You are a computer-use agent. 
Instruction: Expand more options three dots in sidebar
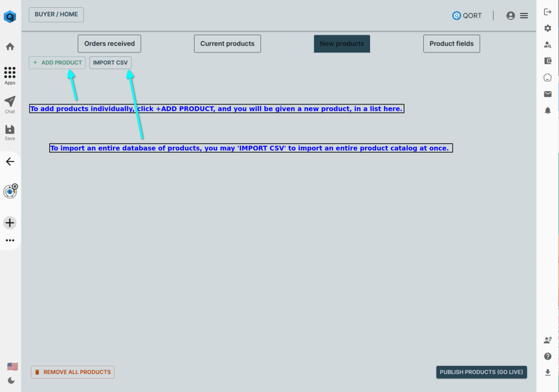(x=10, y=241)
